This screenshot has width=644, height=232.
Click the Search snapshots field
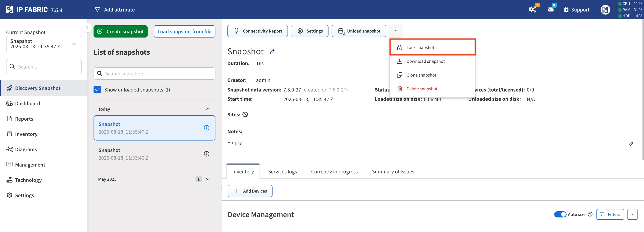point(154,74)
